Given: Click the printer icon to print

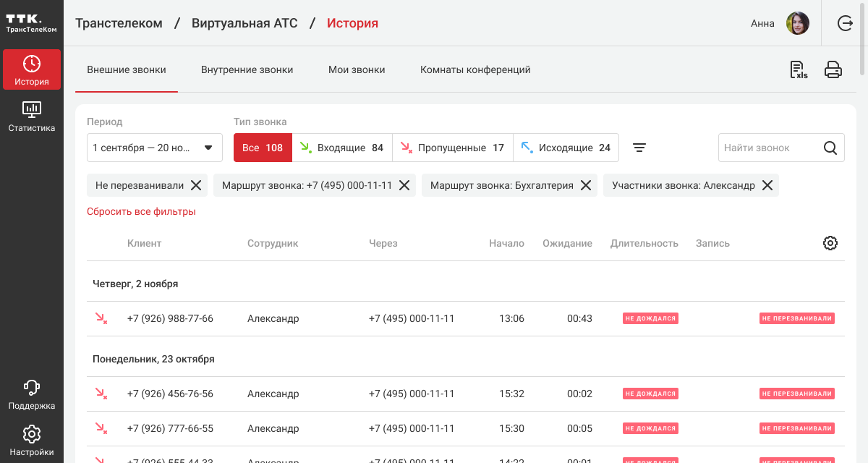Looking at the screenshot, I should 833,70.
